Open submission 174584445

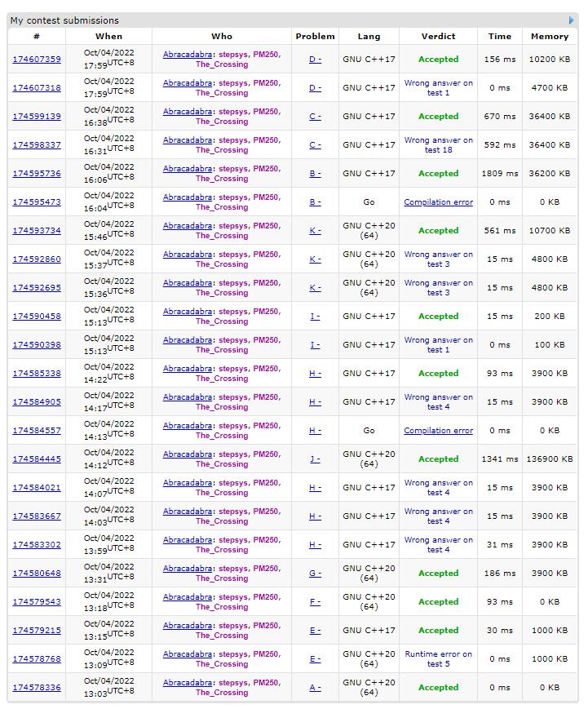[x=37, y=459]
